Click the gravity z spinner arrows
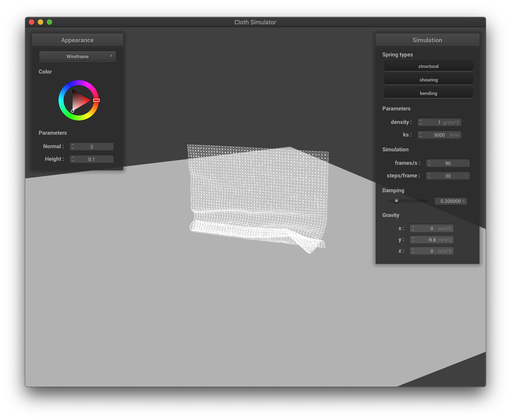This screenshot has height=420, width=511. pyautogui.click(x=413, y=251)
